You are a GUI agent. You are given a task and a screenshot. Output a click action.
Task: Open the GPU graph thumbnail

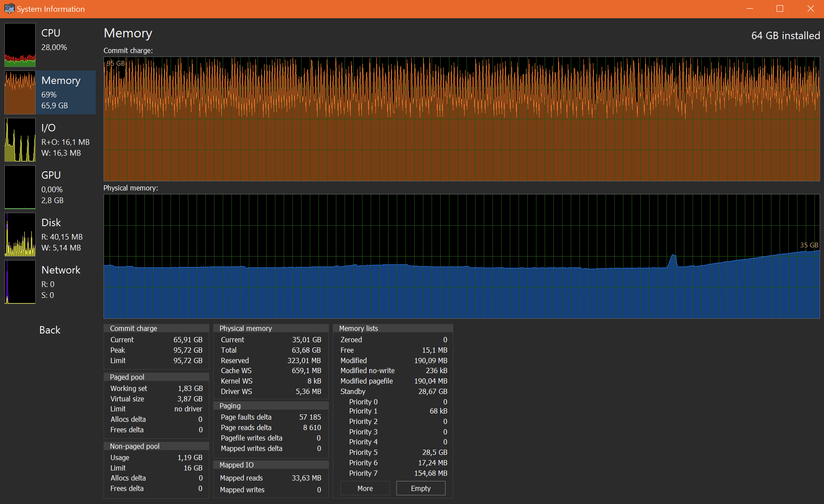20,187
